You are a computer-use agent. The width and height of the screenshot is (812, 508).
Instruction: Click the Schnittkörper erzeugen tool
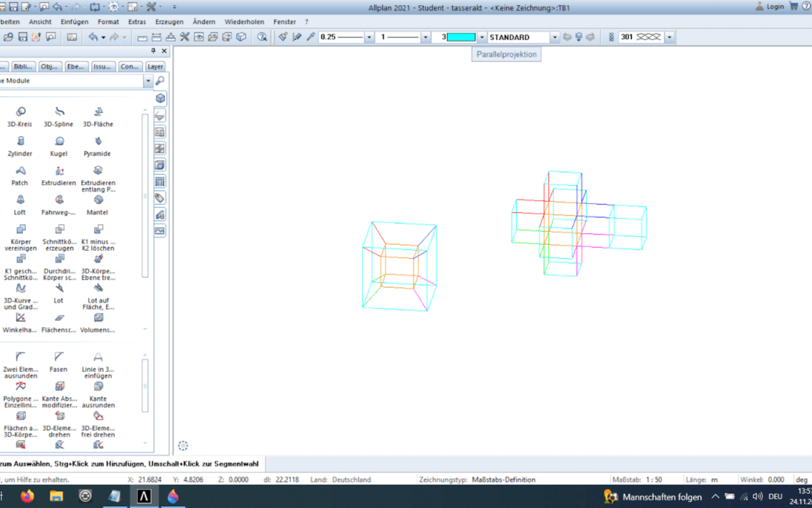[x=59, y=237]
